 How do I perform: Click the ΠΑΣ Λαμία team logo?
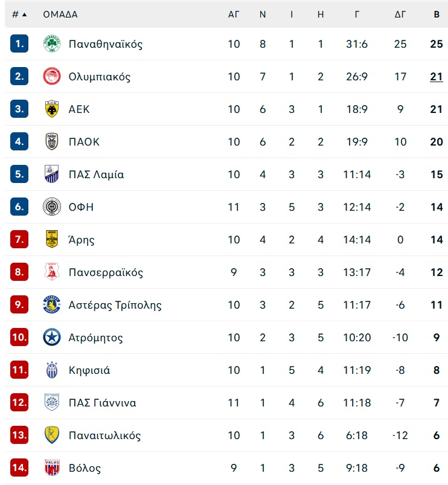(52, 174)
